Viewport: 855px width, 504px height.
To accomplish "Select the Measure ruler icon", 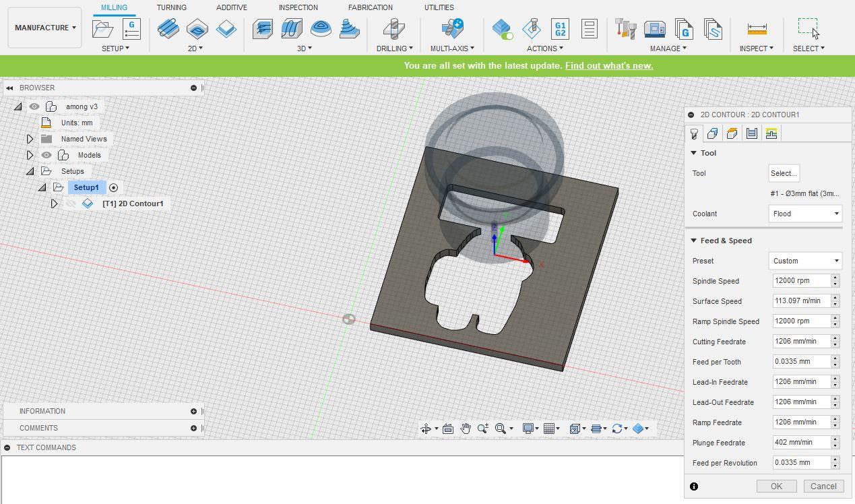I will click(757, 29).
